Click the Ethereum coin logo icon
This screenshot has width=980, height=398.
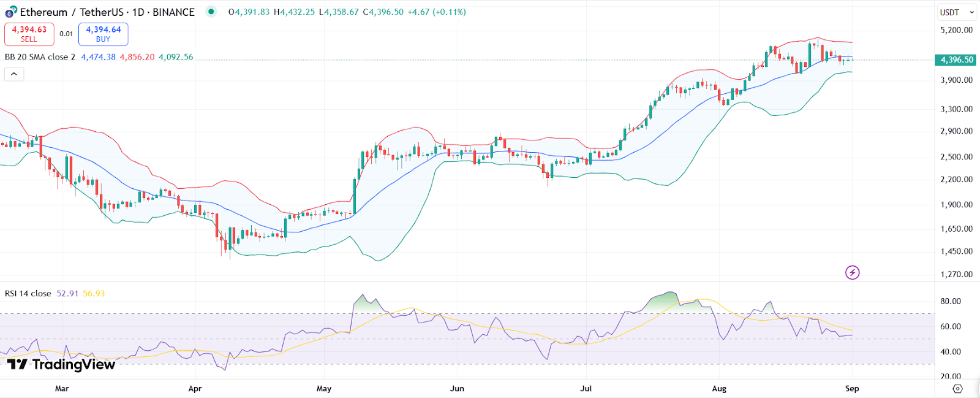pos(11,12)
